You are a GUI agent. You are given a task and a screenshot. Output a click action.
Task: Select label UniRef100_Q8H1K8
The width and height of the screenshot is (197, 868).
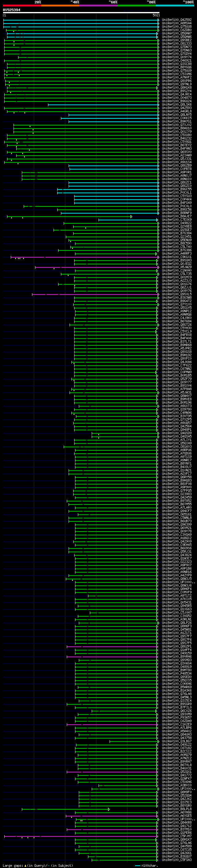176,88
